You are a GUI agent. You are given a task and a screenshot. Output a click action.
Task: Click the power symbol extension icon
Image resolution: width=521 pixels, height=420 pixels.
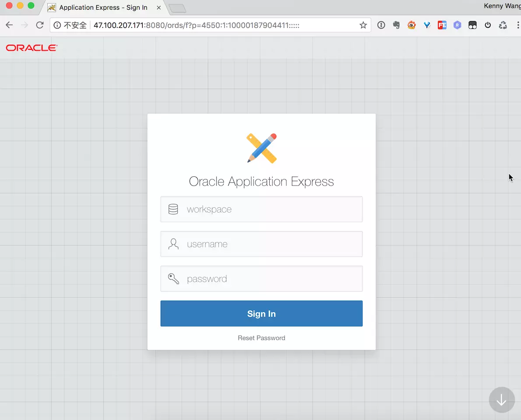point(488,25)
